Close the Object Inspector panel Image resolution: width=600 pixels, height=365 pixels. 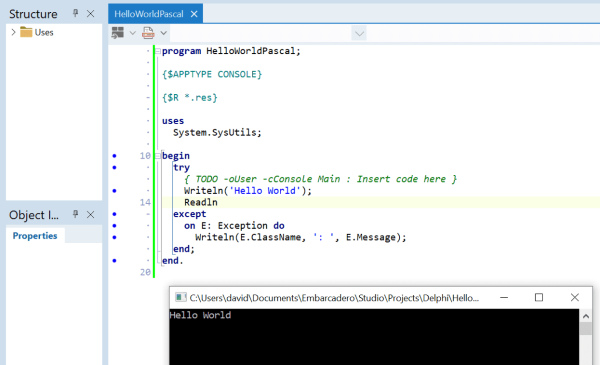point(90,215)
